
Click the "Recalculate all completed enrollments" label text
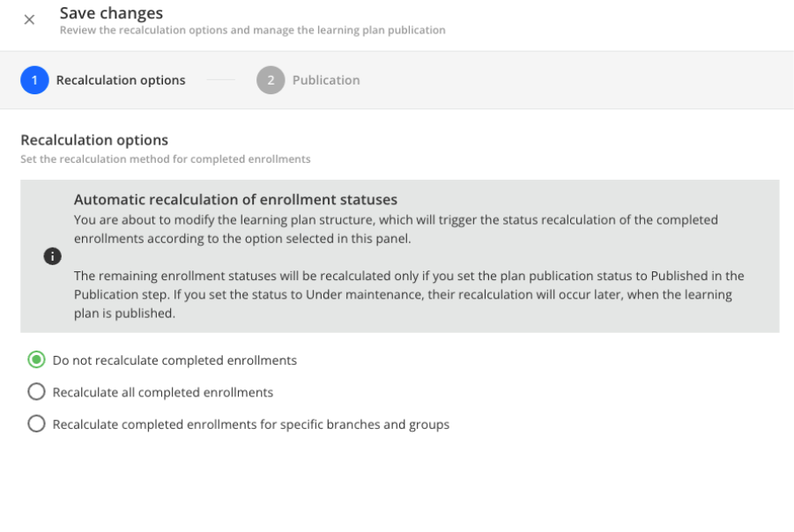click(x=163, y=392)
